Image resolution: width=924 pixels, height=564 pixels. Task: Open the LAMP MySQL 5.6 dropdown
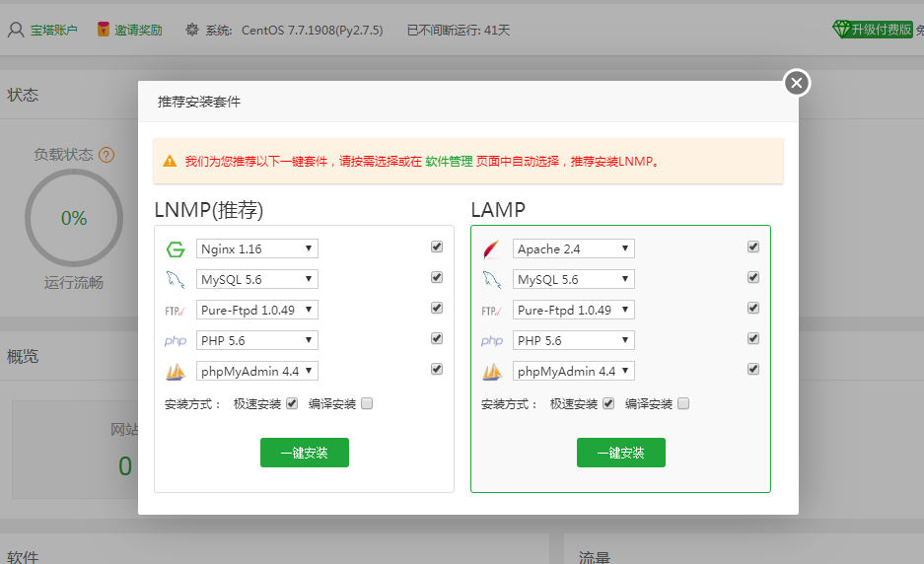click(573, 279)
